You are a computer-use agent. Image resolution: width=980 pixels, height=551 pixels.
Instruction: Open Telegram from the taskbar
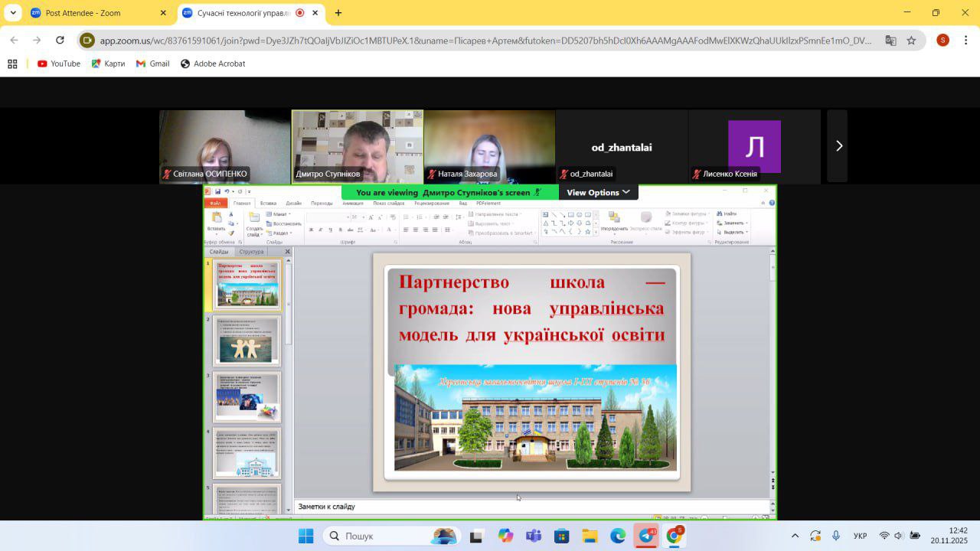pyautogui.click(x=646, y=536)
